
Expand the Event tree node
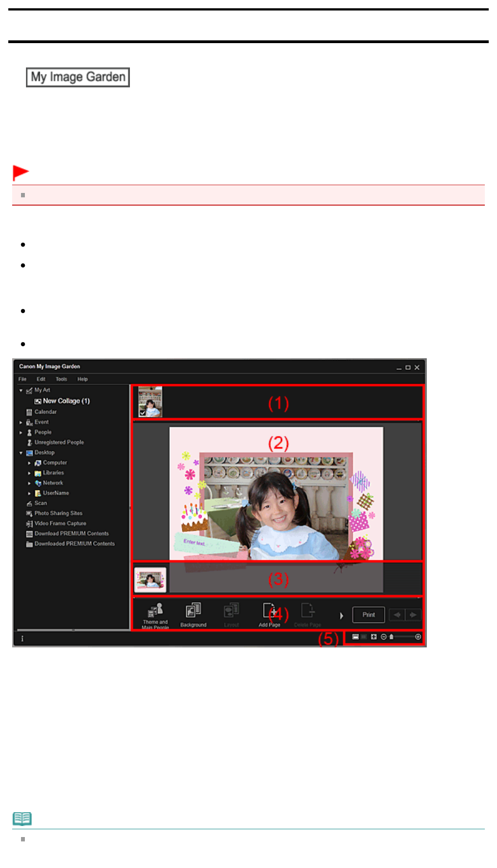pyautogui.click(x=21, y=422)
